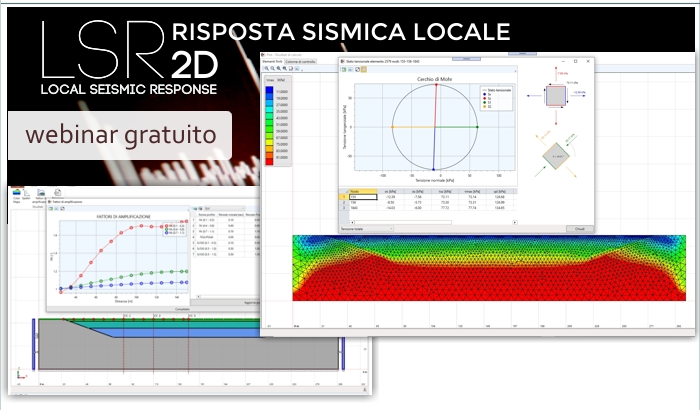This screenshot has height=410, width=700.
Task: Open Tensione totale dropdown in Mohr dialog
Action: point(367,229)
